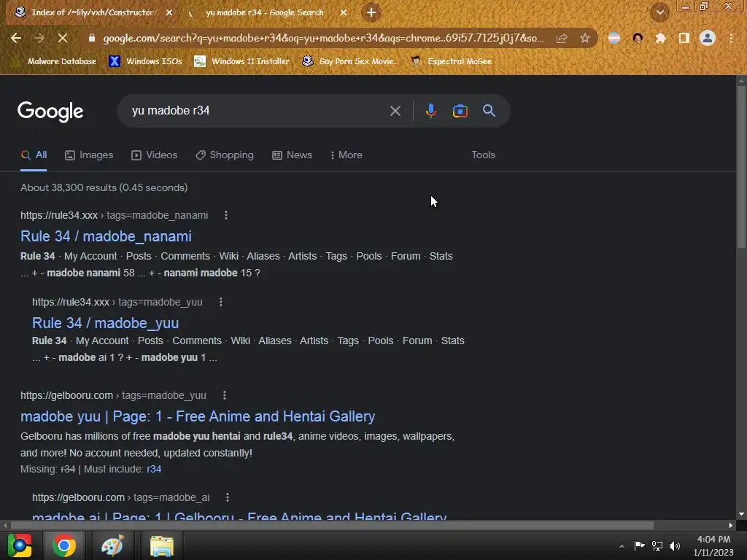Click the scroll right arrow

(731, 525)
